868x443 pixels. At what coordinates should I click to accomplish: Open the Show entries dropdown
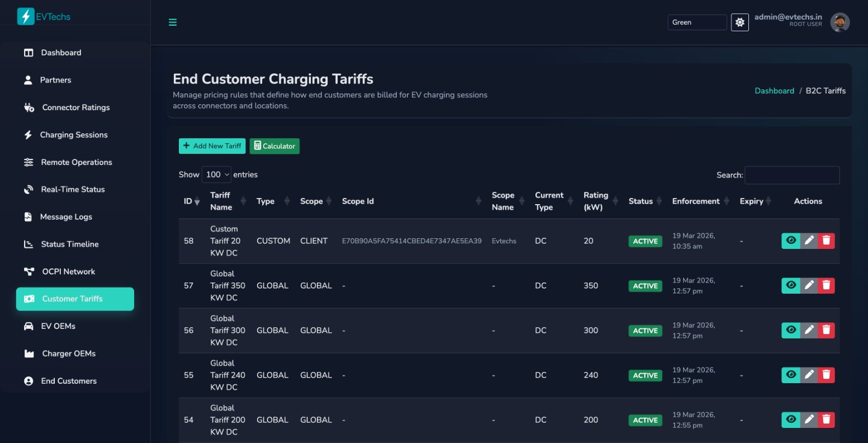pos(216,175)
